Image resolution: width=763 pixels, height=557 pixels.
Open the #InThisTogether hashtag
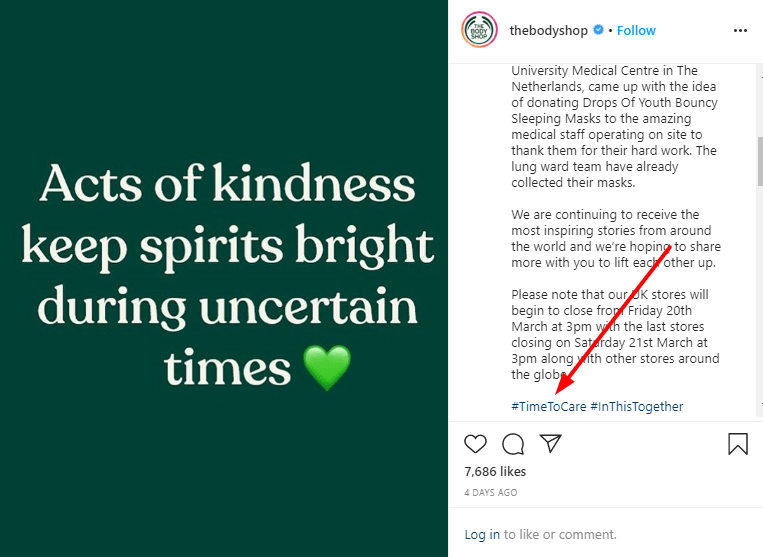(637, 407)
